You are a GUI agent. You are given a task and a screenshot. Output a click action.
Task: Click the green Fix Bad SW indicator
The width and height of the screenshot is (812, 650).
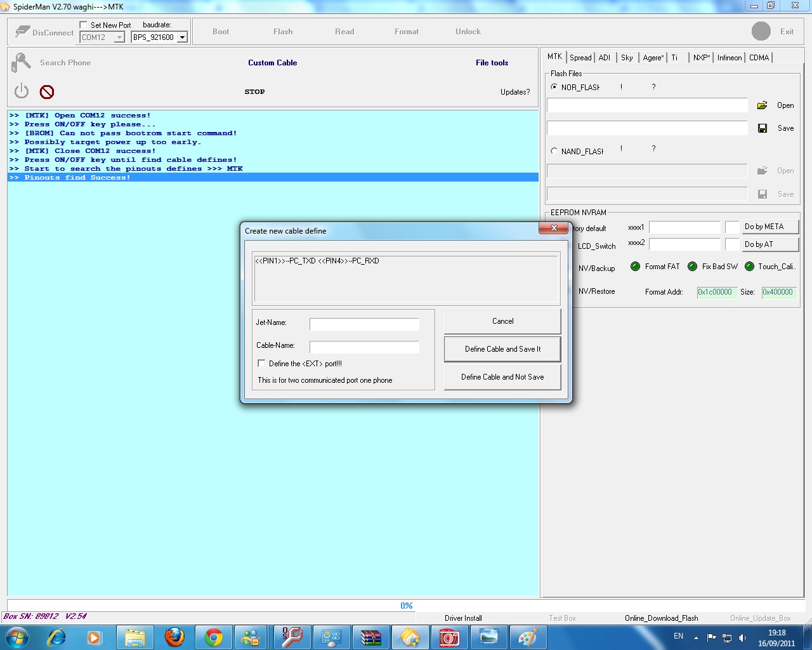pyautogui.click(x=693, y=267)
